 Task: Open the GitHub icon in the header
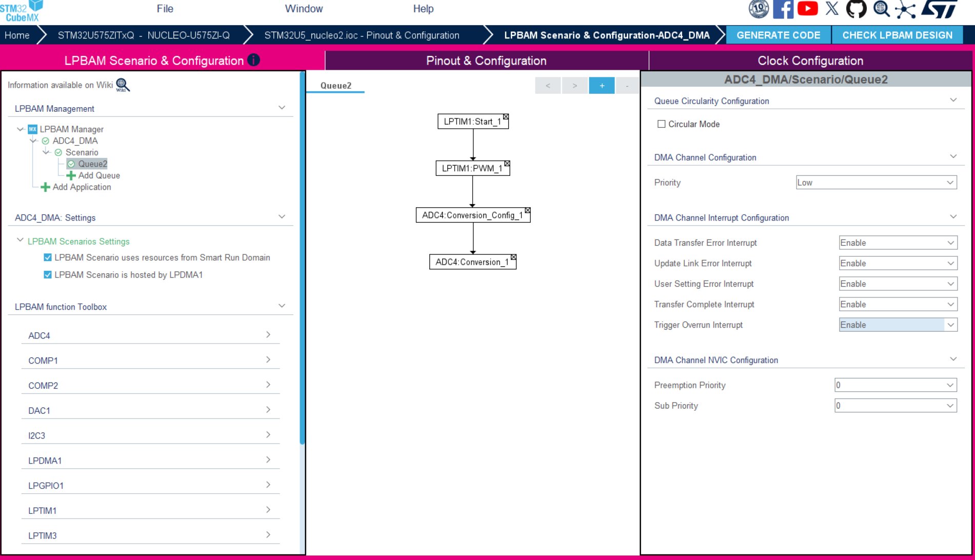(856, 9)
